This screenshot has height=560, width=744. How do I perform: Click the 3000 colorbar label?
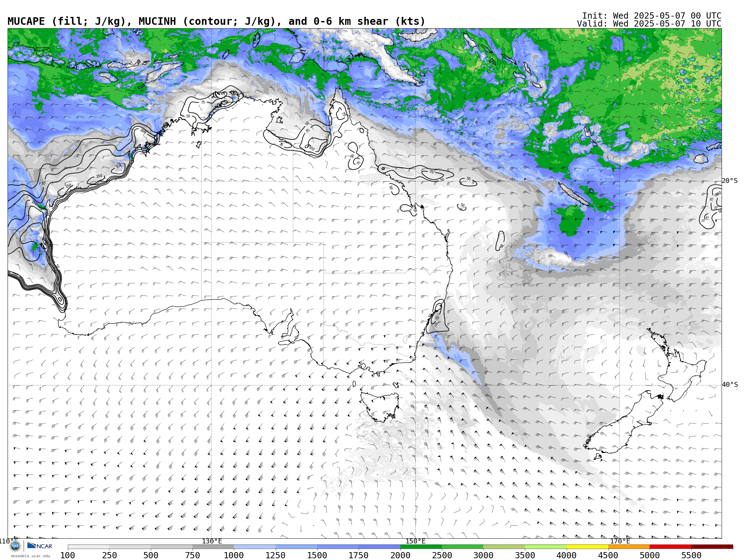click(x=483, y=555)
